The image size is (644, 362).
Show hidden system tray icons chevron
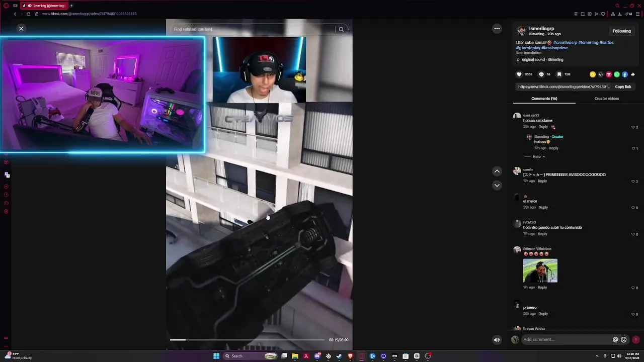click(x=597, y=356)
